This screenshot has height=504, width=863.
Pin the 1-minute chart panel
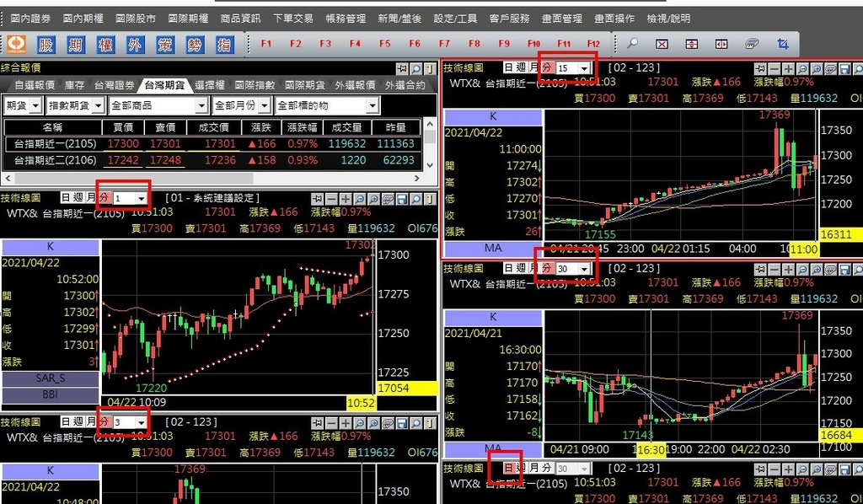click(x=318, y=199)
